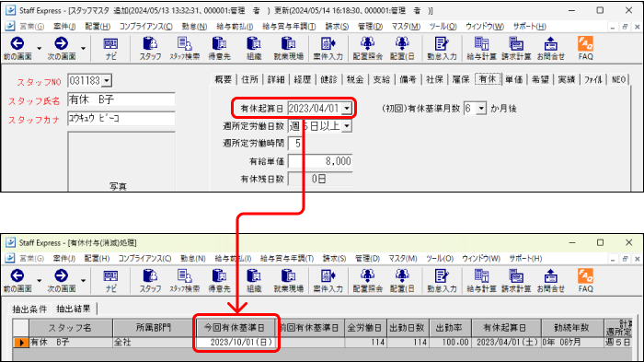Click the 今回有休基準日 column header
The width and height of the screenshot is (644, 362).
pyautogui.click(x=235, y=328)
